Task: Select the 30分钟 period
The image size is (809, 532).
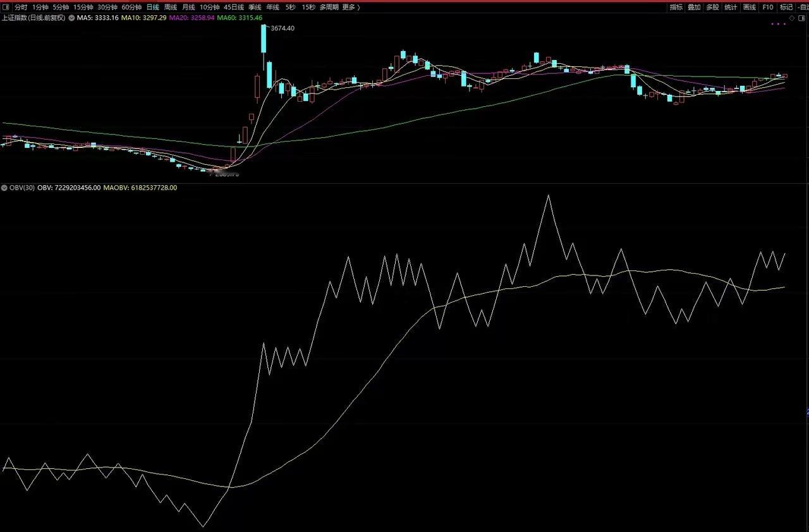Action: click(x=107, y=7)
